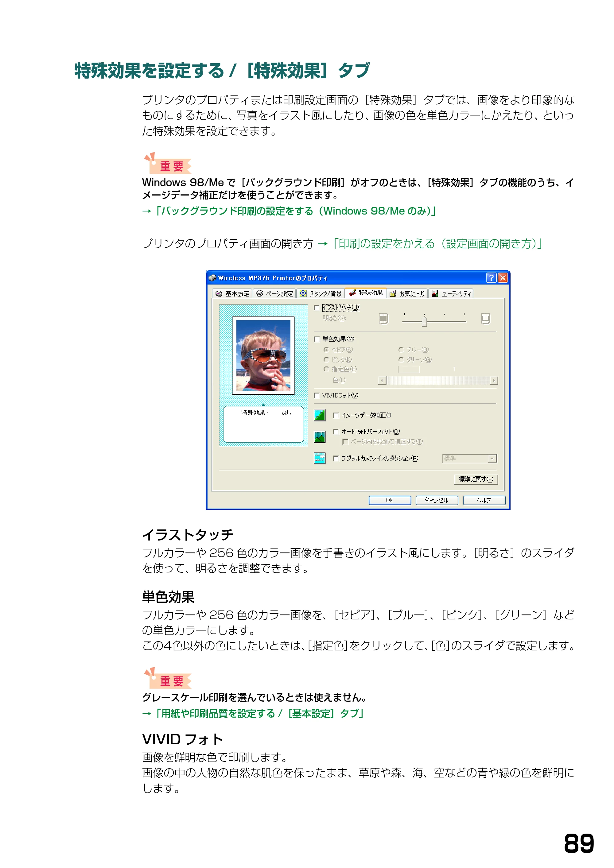Click the 明るさ slider thumb
The image size is (614, 868).
coord(425,321)
